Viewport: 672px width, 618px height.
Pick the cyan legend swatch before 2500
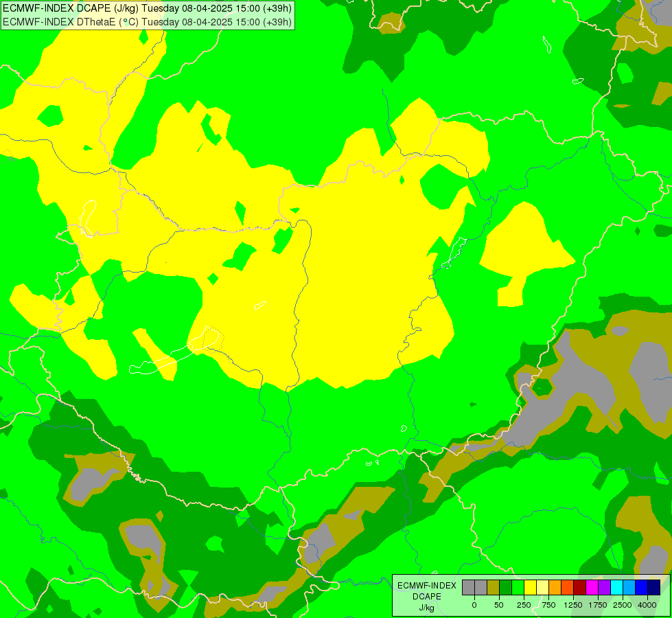pyautogui.click(x=616, y=588)
